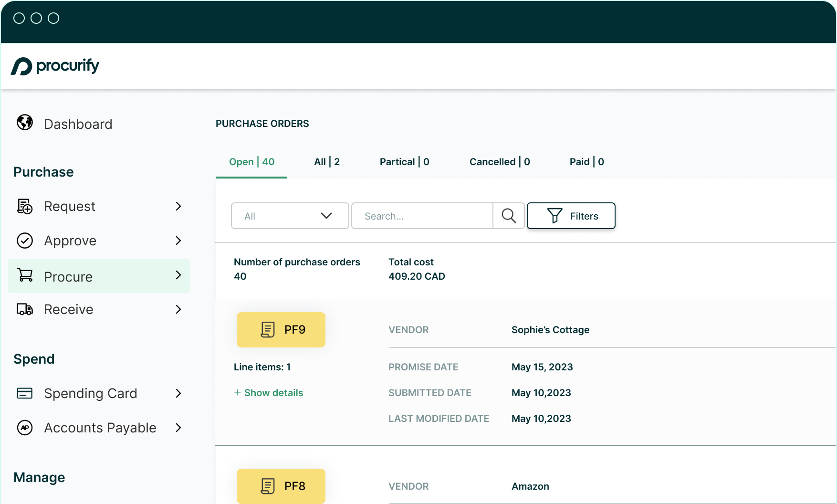Click the Receive truck icon
The width and height of the screenshot is (837, 504).
[x=25, y=309]
